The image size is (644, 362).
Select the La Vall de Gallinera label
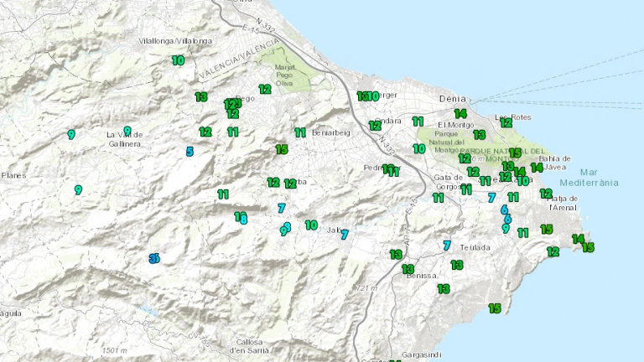[123, 139]
